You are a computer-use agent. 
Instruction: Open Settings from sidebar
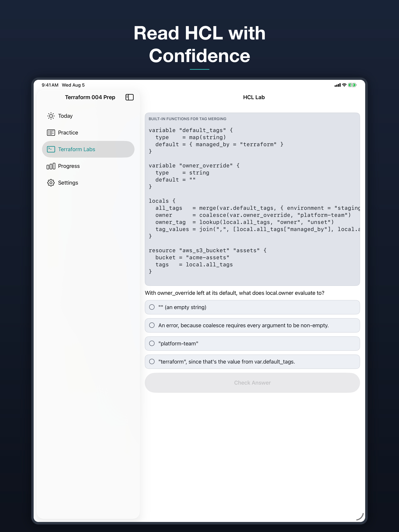(88, 182)
